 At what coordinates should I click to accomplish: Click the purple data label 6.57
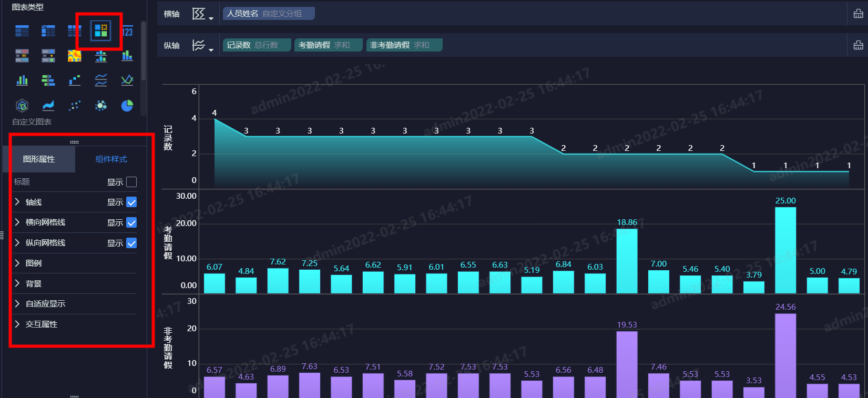tap(214, 370)
